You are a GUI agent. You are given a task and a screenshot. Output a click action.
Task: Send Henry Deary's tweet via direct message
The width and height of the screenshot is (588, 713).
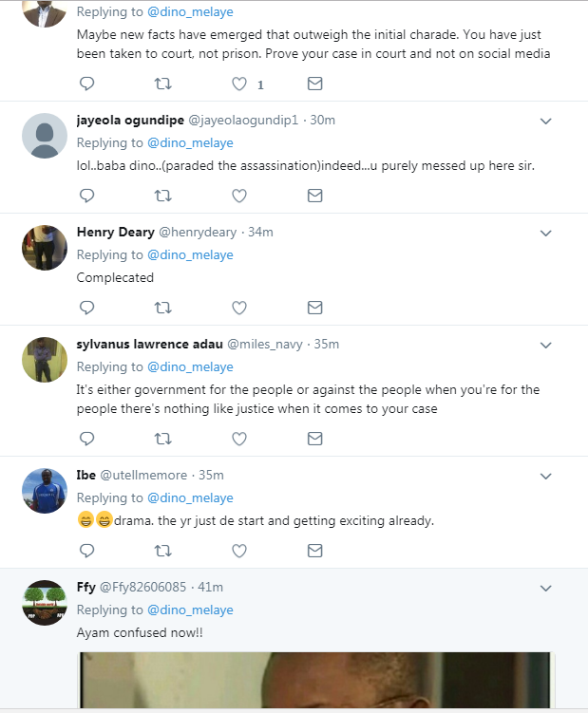pyautogui.click(x=315, y=308)
